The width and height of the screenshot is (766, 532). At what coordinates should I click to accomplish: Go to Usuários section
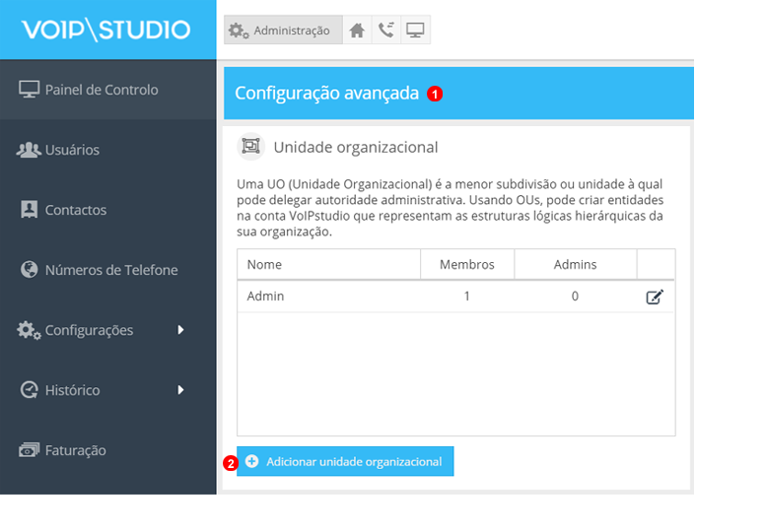click(72, 150)
